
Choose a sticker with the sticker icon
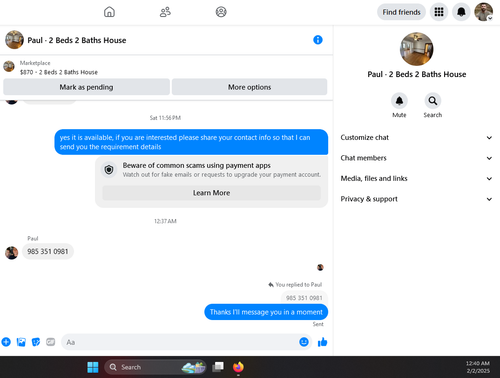pyautogui.click(x=36, y=342)
